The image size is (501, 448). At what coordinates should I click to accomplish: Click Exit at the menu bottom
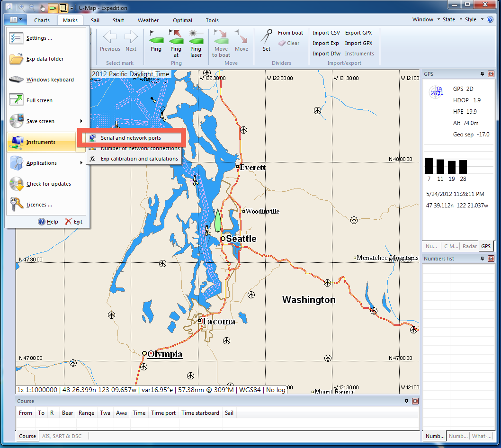click(74, 222)
